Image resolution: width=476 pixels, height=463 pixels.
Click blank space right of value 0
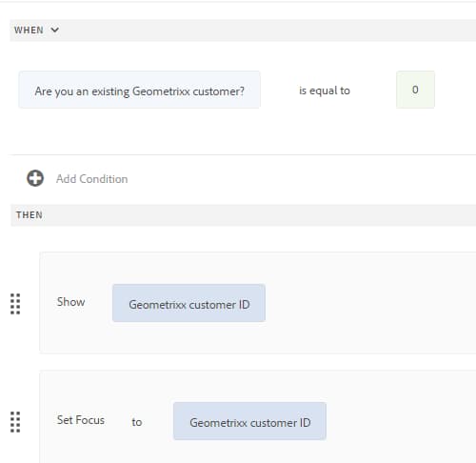(455, 90)
